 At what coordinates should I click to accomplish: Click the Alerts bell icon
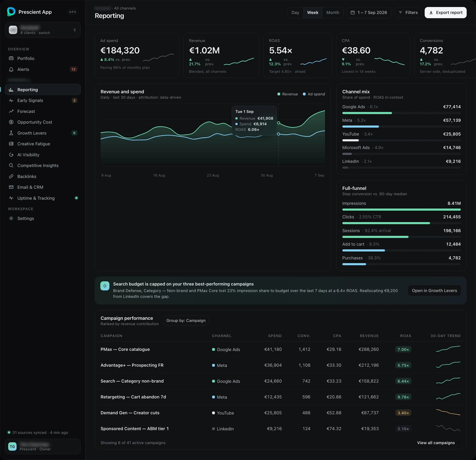tap(11, 70)
